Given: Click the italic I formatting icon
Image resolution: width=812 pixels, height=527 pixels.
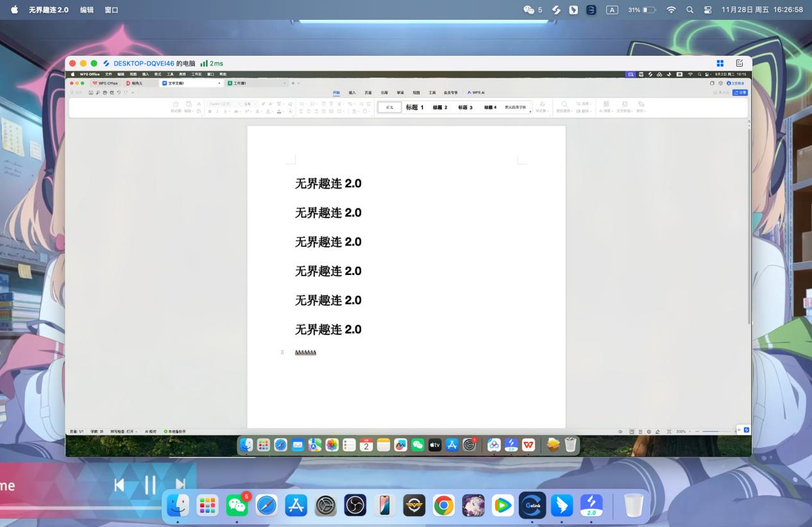Looking at the screenshot, I should [217, 112].
